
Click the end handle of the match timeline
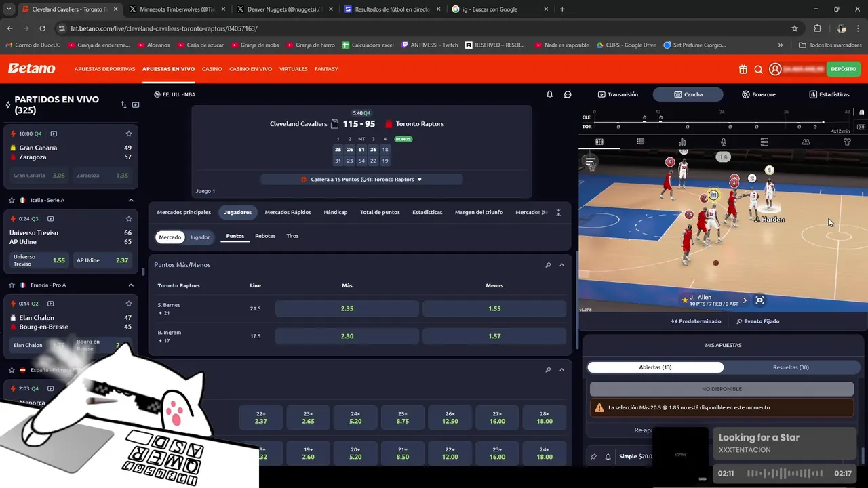[823, 123]
